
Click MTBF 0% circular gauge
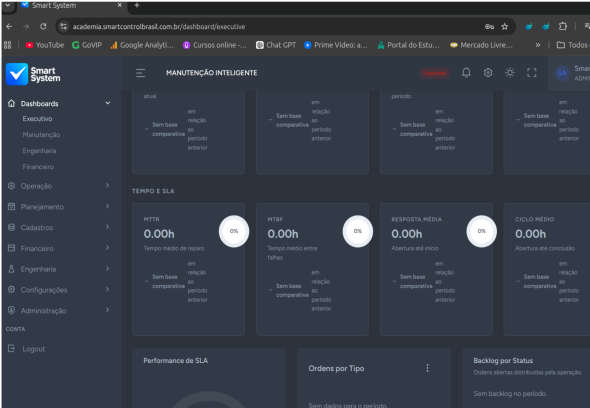[x=357, y=231]
